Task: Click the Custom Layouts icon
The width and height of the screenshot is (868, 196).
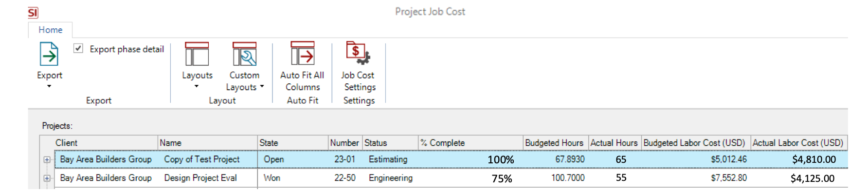Action: (x=244, y=54)
